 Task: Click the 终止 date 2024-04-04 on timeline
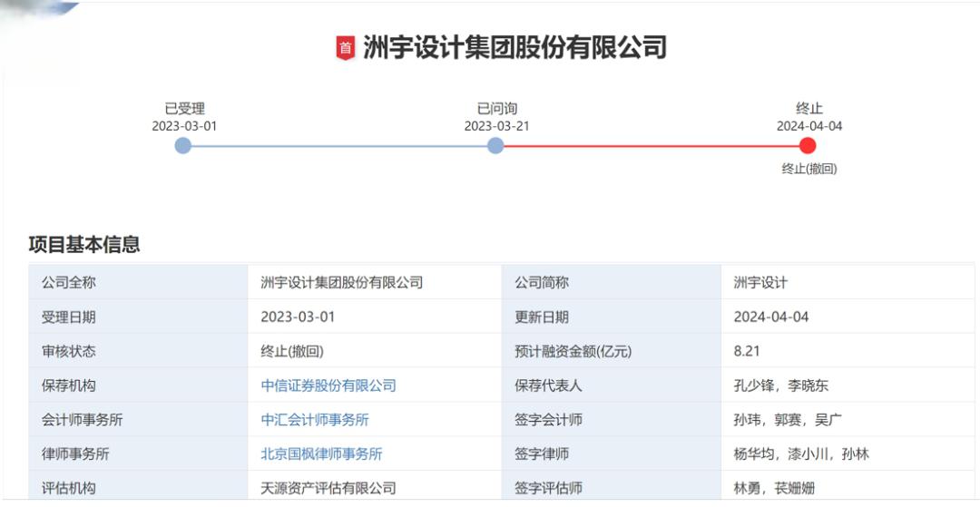pyautogui.click(x=809, y=126)
